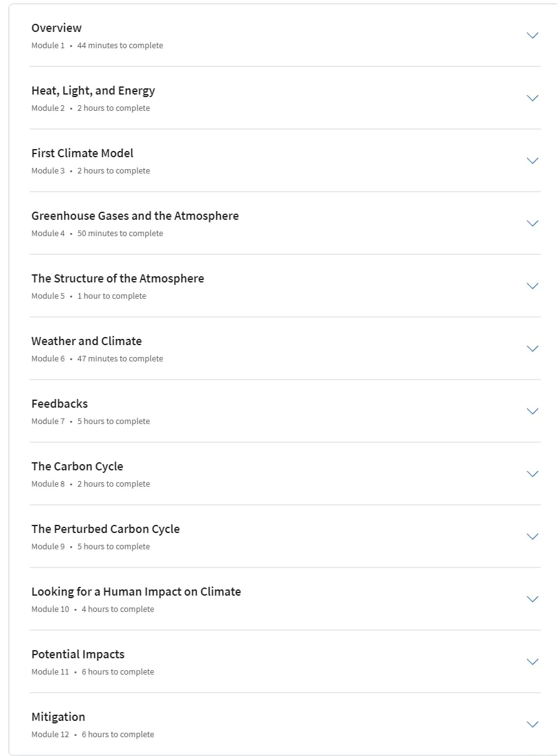
Task: Click the First Climate Model title
Action: point(82,153)
